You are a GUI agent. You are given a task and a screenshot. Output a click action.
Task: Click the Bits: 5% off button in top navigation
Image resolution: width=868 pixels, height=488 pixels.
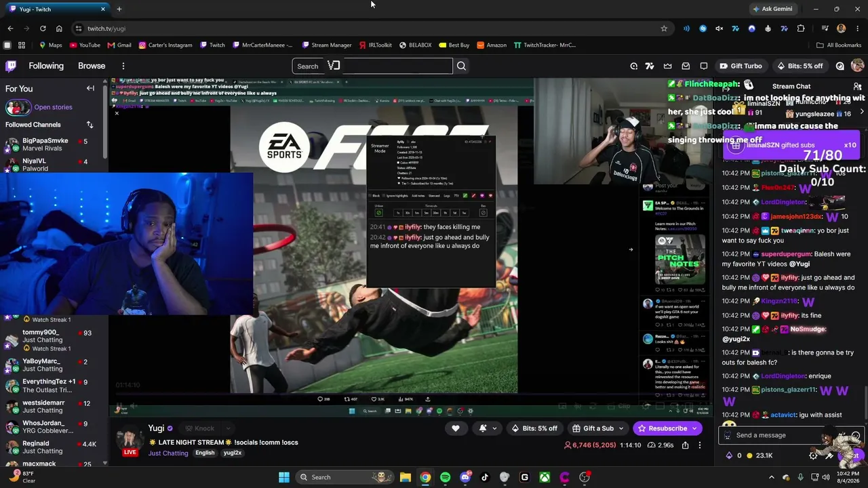(x=800, y=66)
